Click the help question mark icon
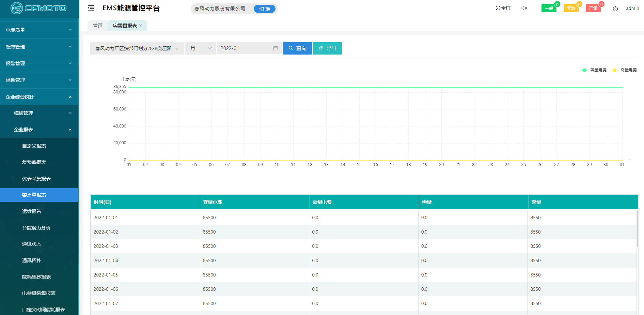This screenshot has width=644, height=315. (615, 9)
